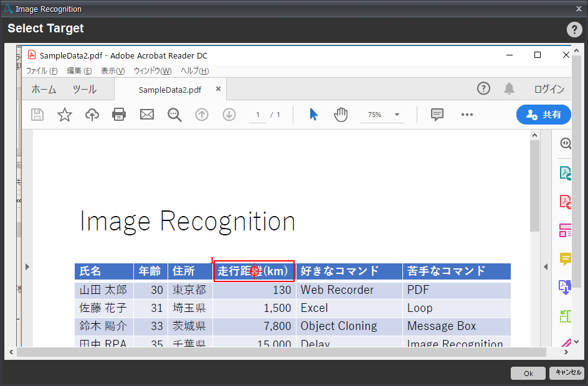Click the comment speech bubble icon
This screenshot has height=386, width=588.
437,115
